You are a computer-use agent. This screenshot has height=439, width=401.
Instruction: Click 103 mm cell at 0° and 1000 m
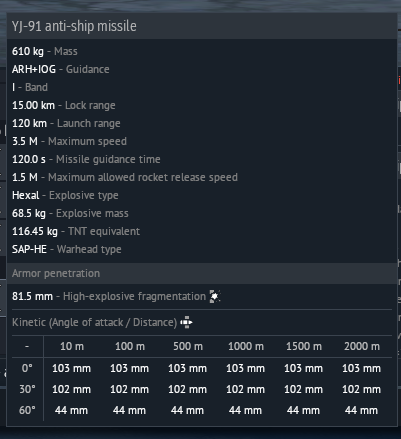pos(245,368)
